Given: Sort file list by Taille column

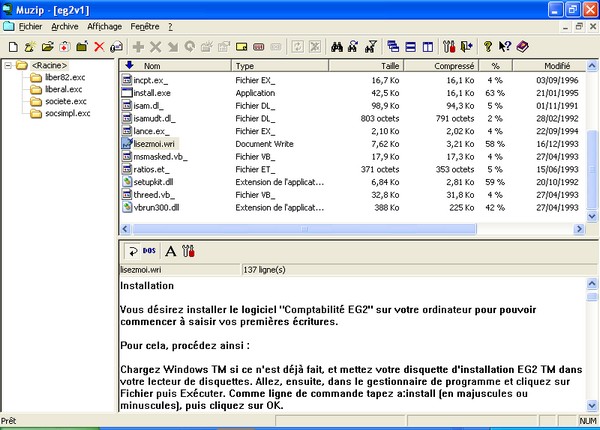Looking at the screenshot, I should click(x=366, y=66).
